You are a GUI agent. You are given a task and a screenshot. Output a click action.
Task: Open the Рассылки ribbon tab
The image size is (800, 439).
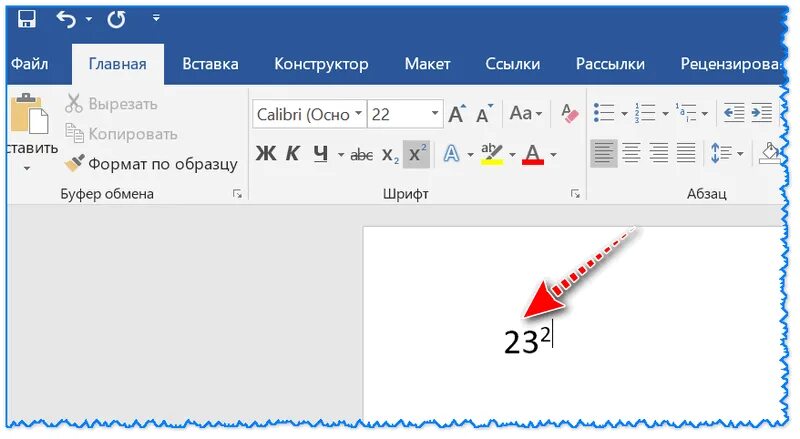pos(610,64)
